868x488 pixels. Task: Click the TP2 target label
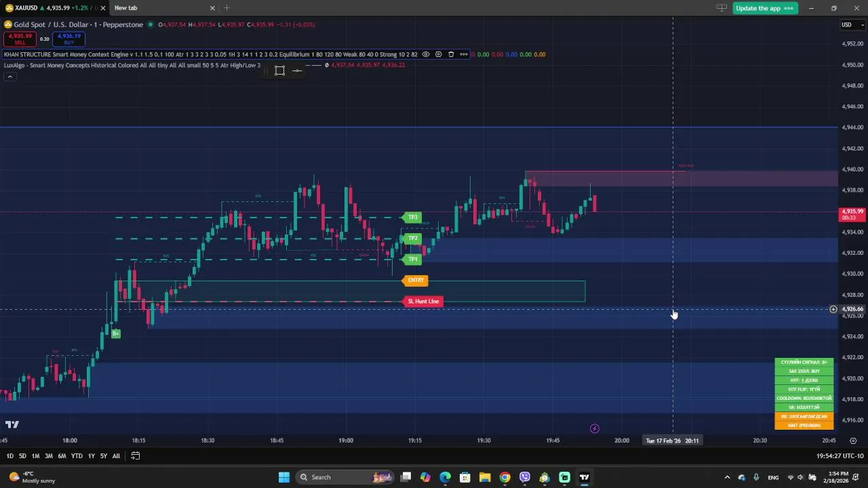(412, 239)
